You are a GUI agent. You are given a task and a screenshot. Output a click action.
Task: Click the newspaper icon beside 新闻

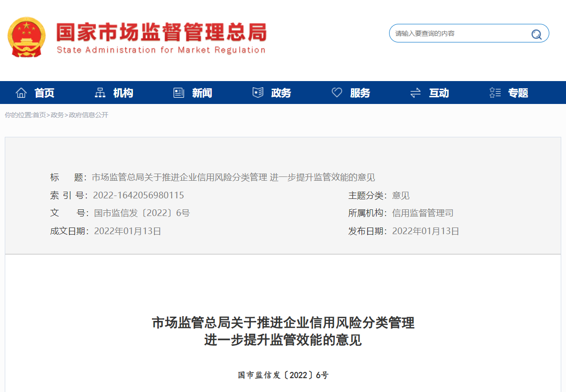pyautogui.click(x=179, y=93)
